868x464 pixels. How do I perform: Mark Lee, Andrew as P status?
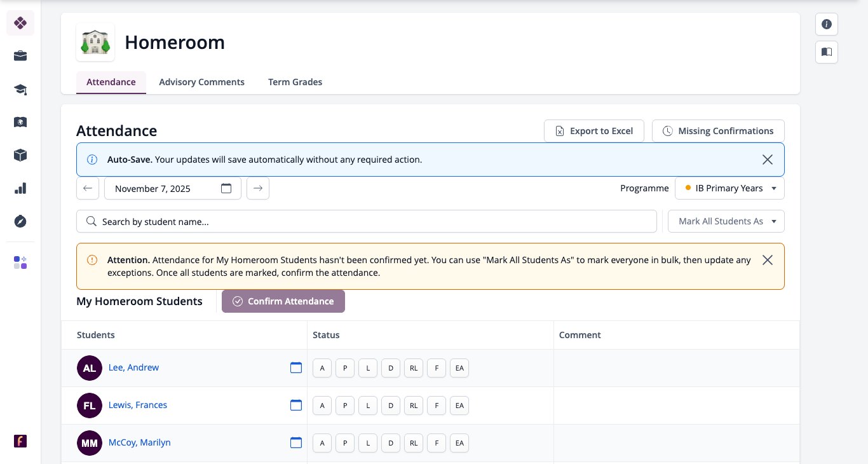tap(345, 368)
